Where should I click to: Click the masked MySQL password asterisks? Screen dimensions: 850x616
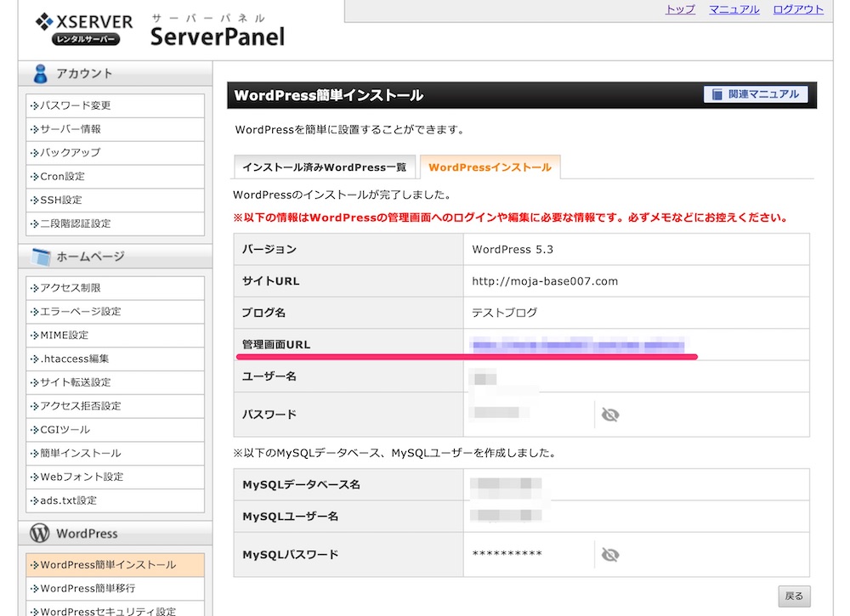point(507,554)
